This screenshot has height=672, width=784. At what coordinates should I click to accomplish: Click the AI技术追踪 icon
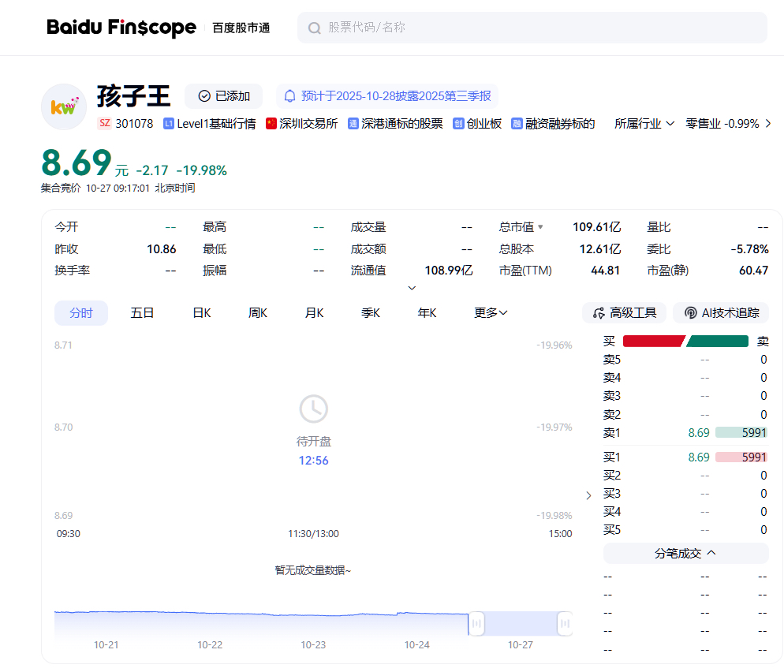(690, 313)
